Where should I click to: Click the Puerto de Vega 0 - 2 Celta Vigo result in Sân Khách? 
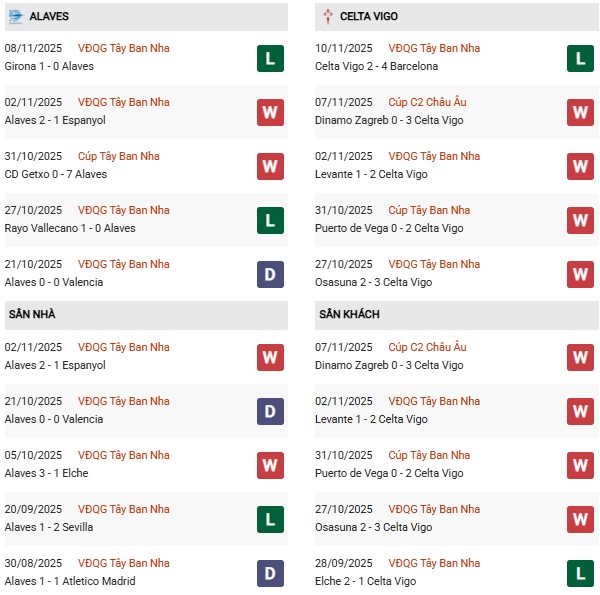coord(389,473)
